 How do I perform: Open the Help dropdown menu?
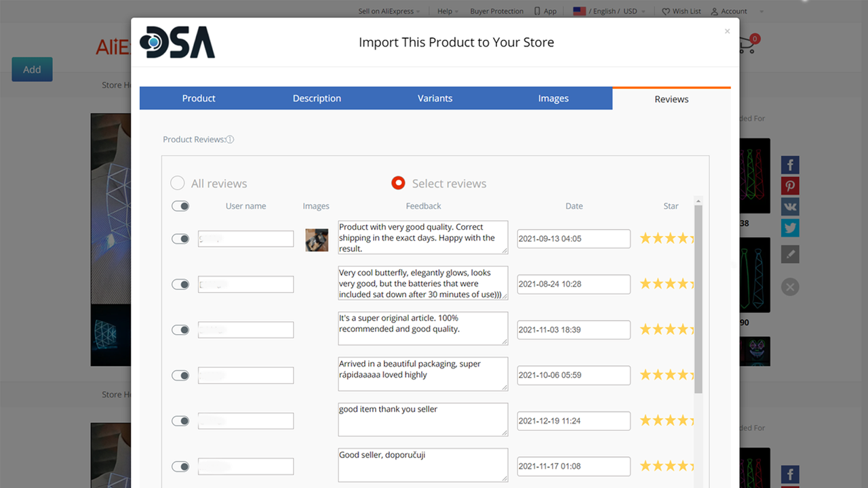[x=446, y=11]
